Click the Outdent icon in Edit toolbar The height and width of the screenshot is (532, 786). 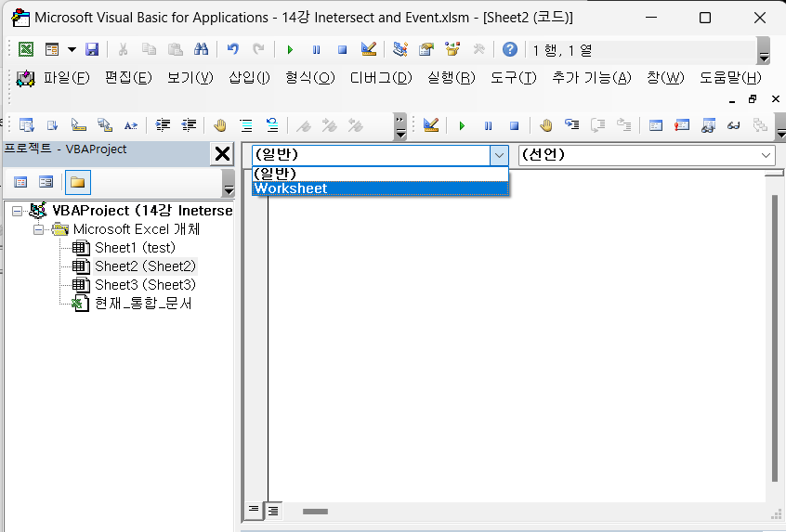pyautogui.click(x=189, y=125)
